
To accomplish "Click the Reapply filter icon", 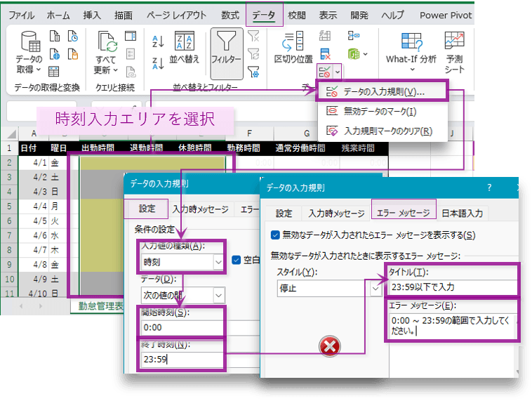I will [x=253, y=54].
